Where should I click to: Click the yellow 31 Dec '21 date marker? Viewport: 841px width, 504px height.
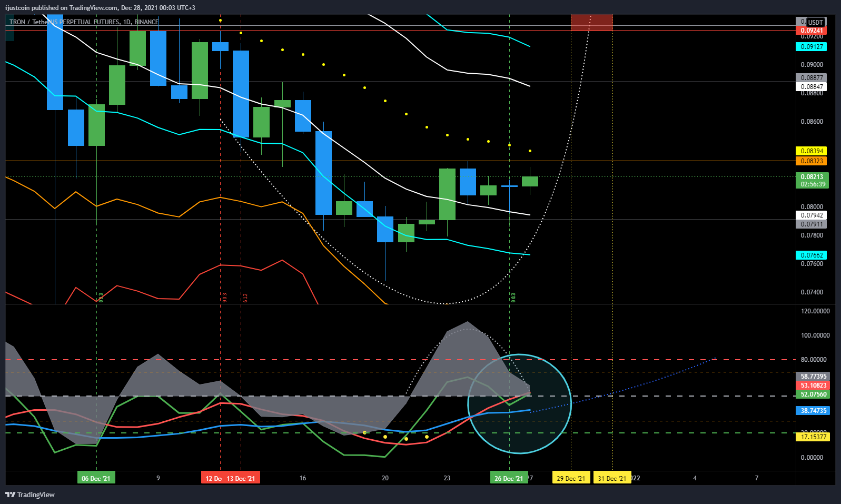tap(612, 478)
